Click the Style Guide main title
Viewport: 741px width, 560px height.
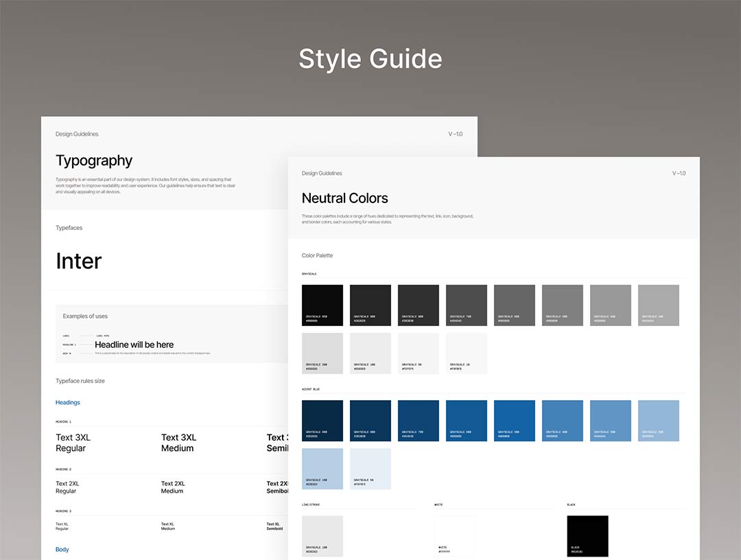click(x=370, y=59)
